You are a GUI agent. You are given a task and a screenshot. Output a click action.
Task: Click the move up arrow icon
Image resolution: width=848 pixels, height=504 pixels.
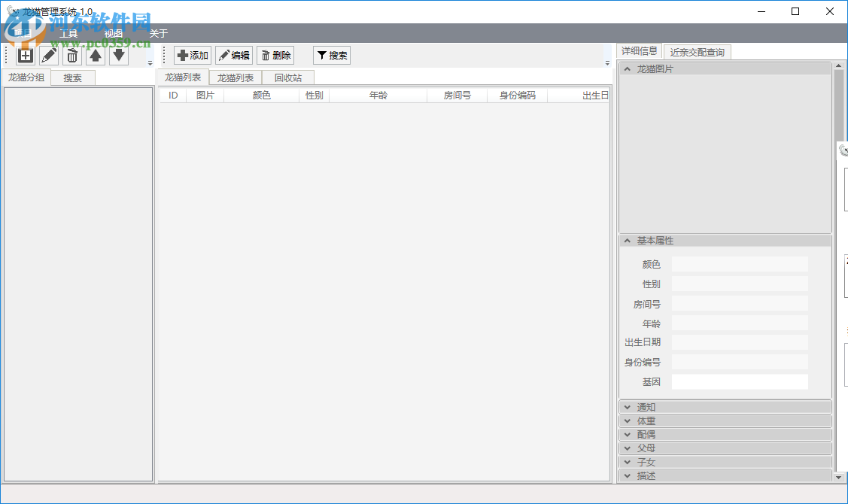point(96,55)
